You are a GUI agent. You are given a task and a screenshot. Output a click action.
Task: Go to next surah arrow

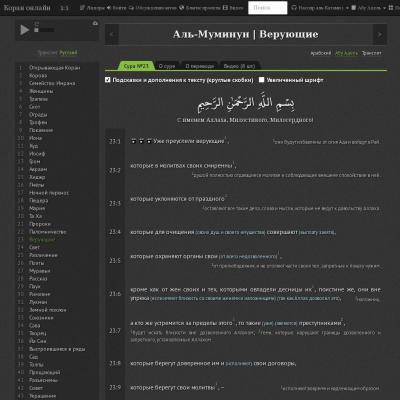click(380, 34)
